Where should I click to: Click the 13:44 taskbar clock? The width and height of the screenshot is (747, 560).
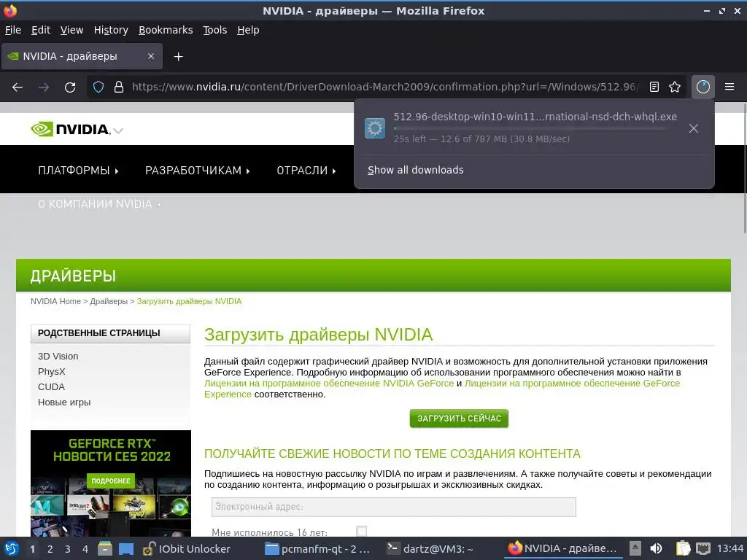[730, 549]
